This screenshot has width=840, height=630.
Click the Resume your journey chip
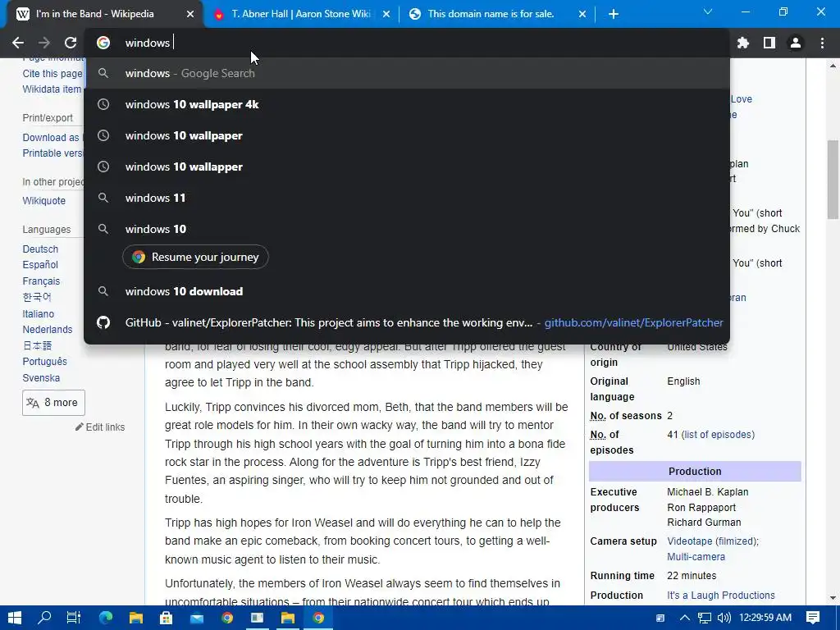(195, 257)
